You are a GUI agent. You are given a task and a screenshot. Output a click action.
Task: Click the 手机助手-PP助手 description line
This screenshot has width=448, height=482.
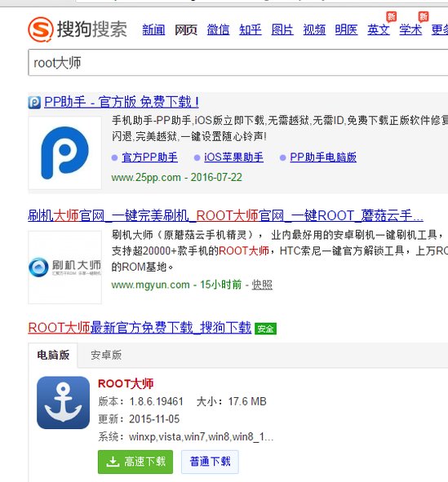(280, 120)
